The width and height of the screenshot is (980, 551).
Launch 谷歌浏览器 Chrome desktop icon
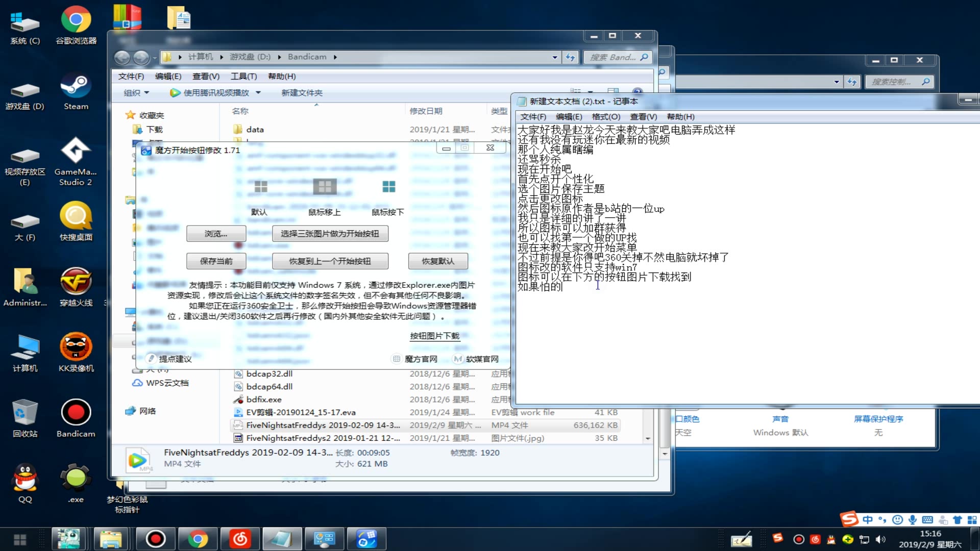(76, 25)
